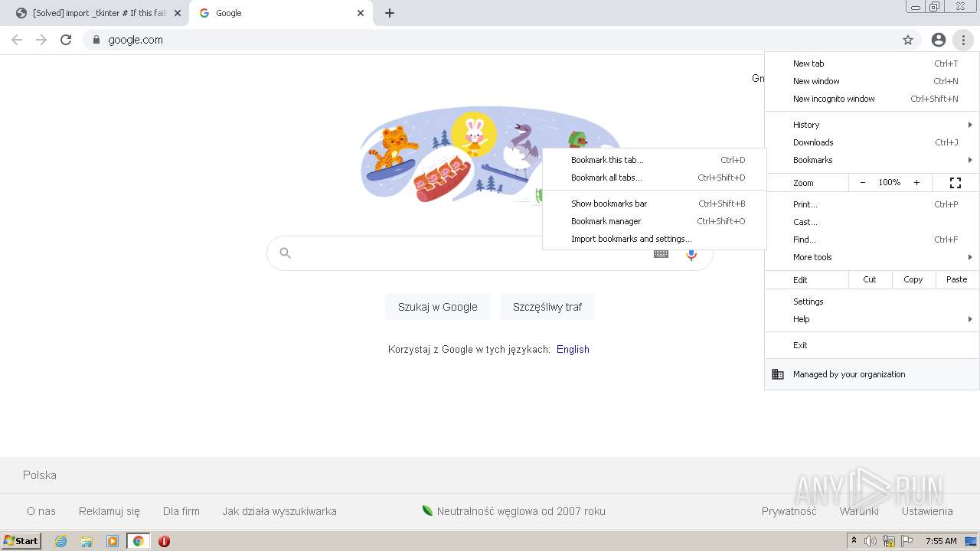The image size is (980, 551).
Task: Click the Chrome taskbar icon
Action: [x=138, y=541]
